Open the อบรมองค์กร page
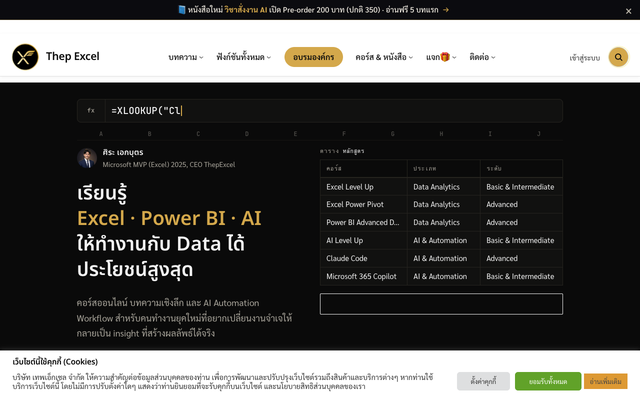This screenshot has width=640, height=400. click(x=313, y=57)
